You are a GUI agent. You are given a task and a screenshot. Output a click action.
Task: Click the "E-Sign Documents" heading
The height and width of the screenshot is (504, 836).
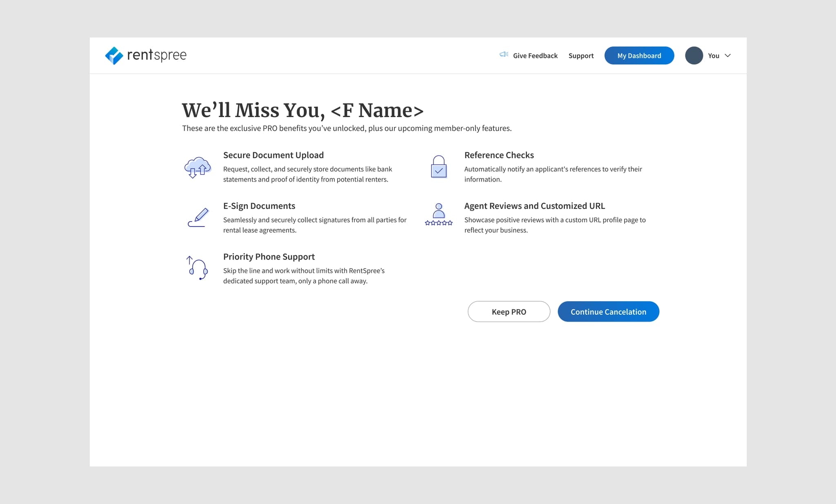[259, 206]
